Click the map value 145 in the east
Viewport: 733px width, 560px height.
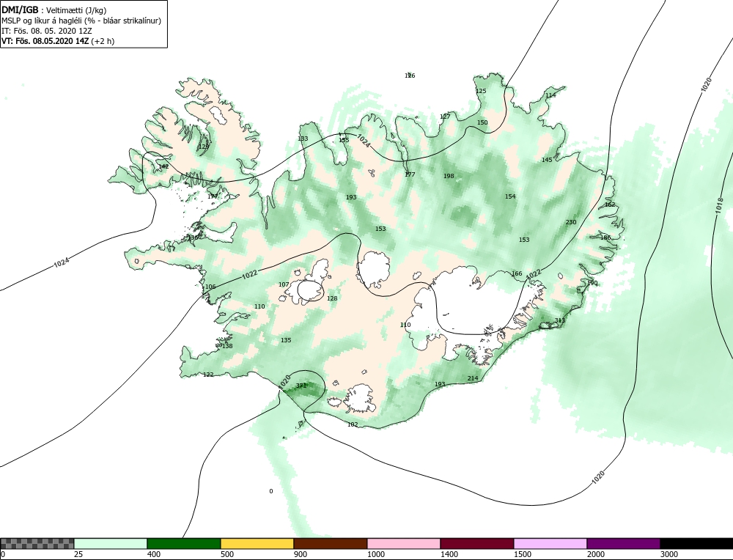coord(547,160)
